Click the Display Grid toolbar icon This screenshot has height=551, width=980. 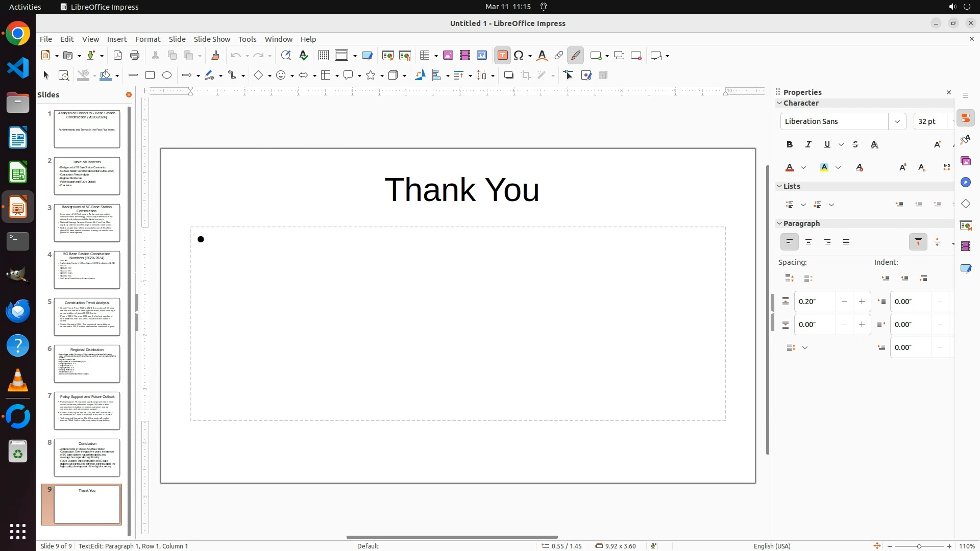323,56
